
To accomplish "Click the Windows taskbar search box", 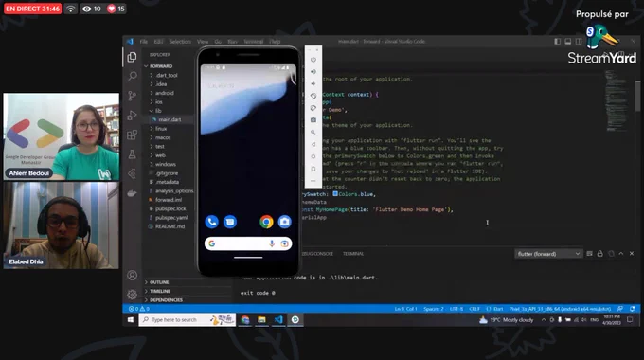I will point(187,319).
